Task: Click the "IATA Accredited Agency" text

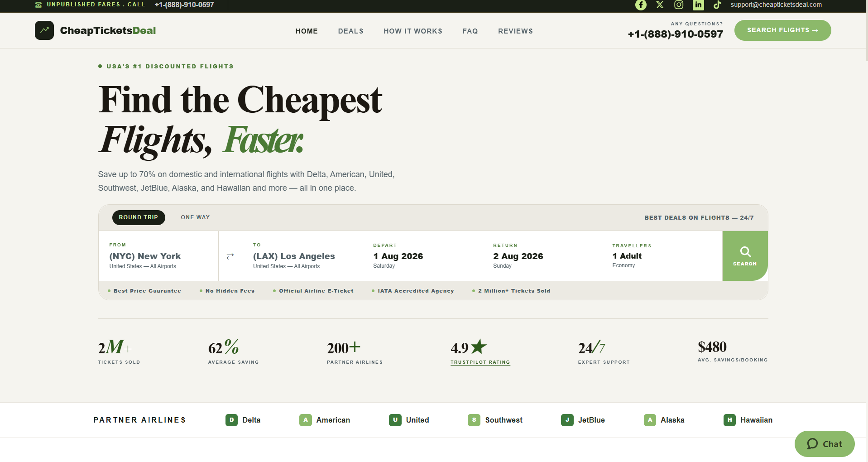Action: 416,291
